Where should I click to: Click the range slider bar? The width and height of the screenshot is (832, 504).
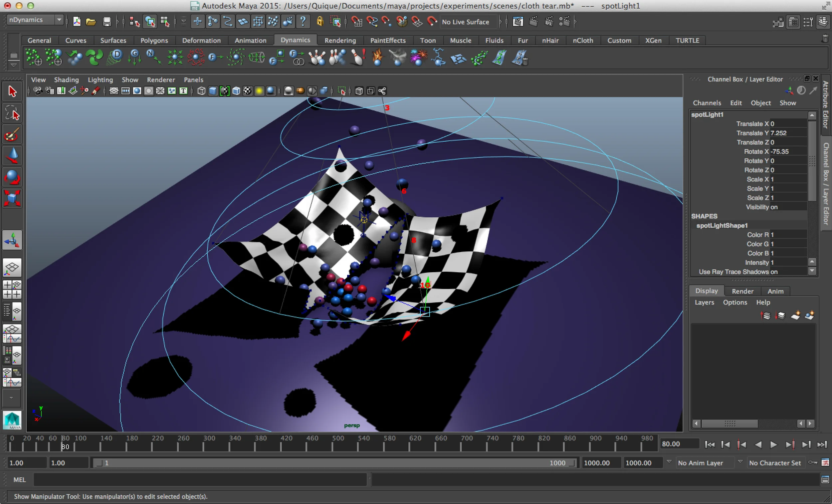coord(334,463)
